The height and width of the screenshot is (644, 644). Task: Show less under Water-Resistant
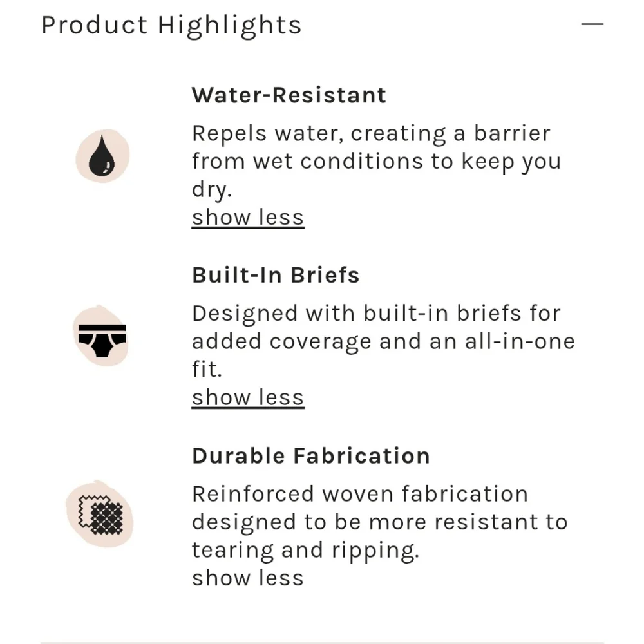click(247, 217)
